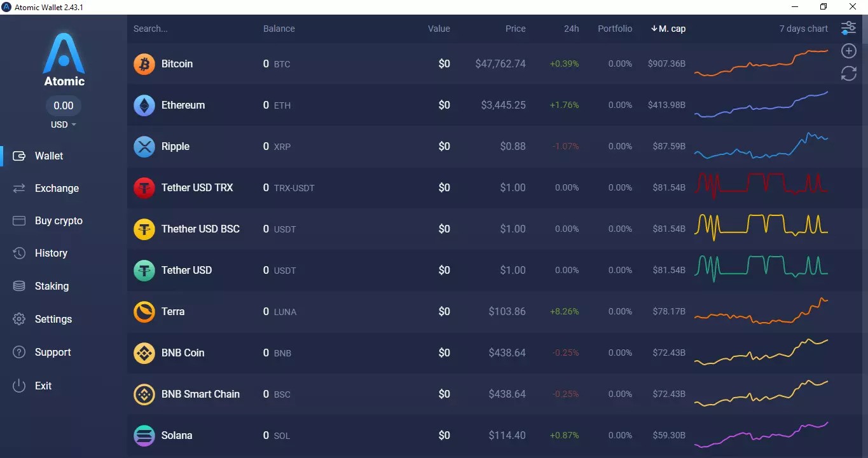Image resolution: width=868 pixels, height=458 pixels.
Task: Click the $413.98B Ethereum market cap
Action: tap(666, 105)
